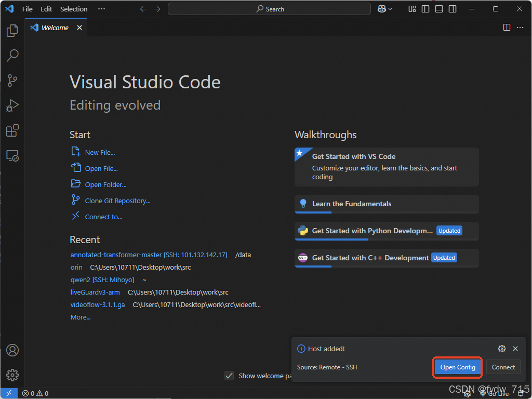Open the File menu

[28, 9]
